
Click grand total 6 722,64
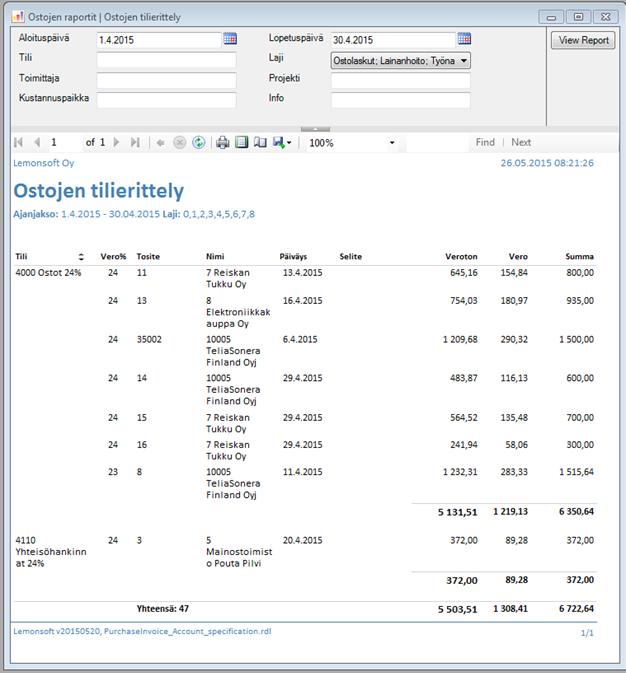tap(576, 609)
